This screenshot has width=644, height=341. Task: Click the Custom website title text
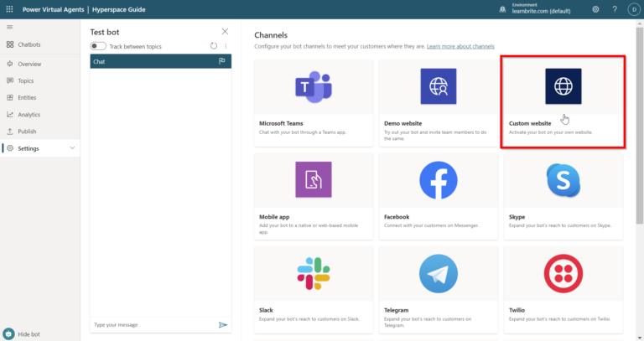coord(530,123)
